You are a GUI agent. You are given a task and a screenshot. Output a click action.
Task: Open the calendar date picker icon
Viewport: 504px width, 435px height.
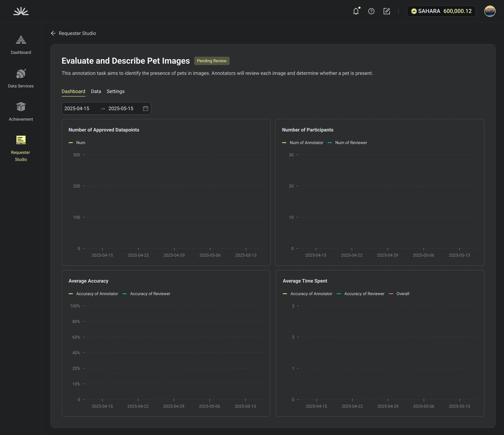click(145, 108)
